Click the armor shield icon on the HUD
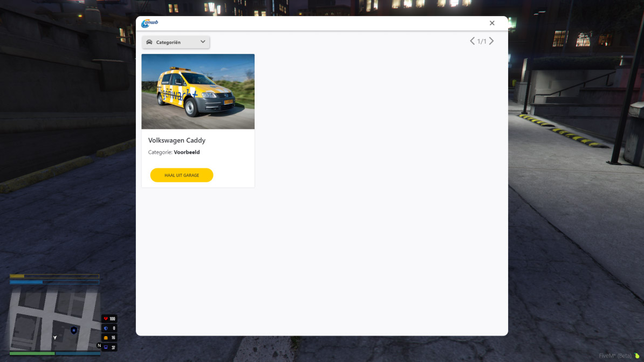Screen dimensions: 644x362 click(106, 329)
